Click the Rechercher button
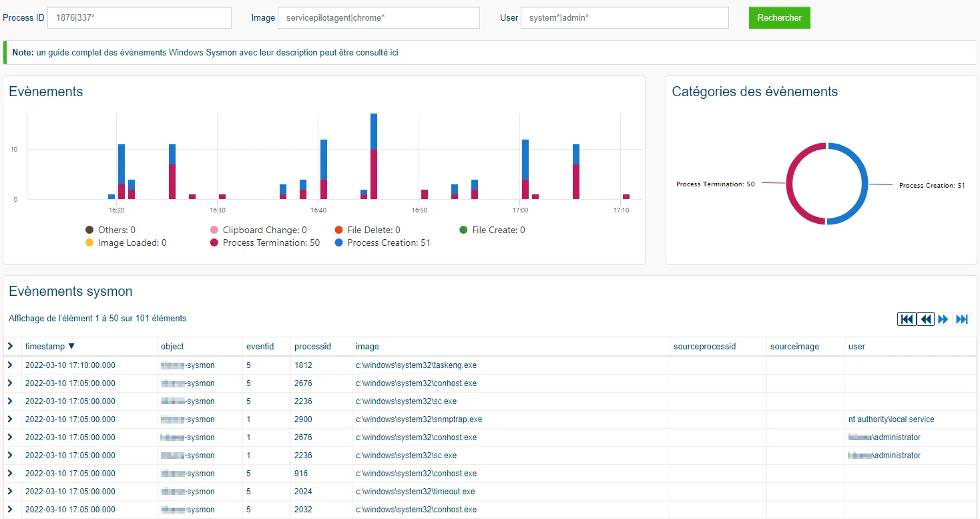Screen dimensions: 980x519 click(779, 17)
